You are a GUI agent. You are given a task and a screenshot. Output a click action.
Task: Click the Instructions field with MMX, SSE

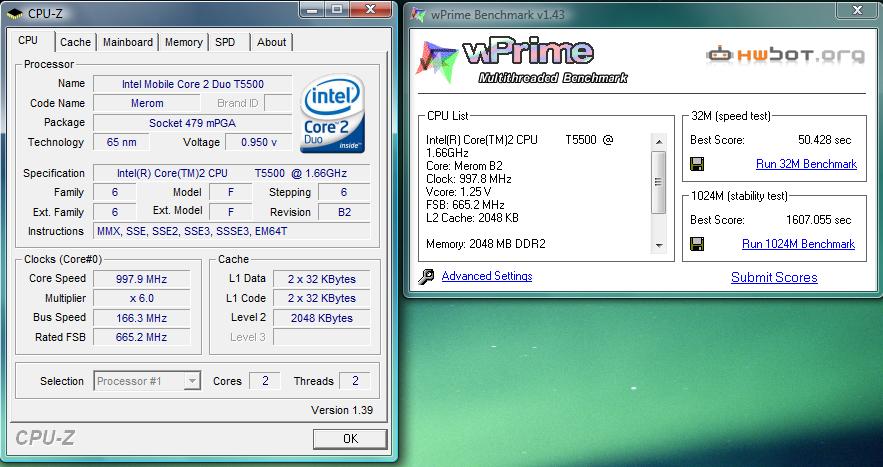tap(232, 231)
